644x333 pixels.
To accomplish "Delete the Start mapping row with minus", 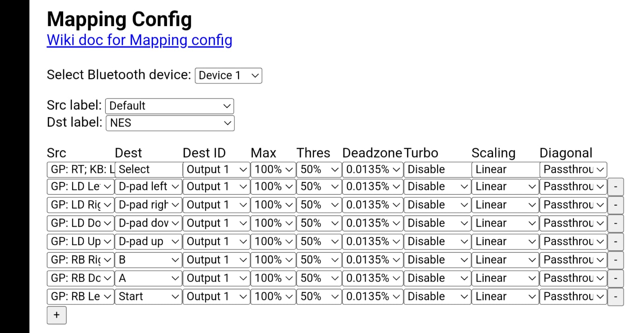I will (615, 297).
